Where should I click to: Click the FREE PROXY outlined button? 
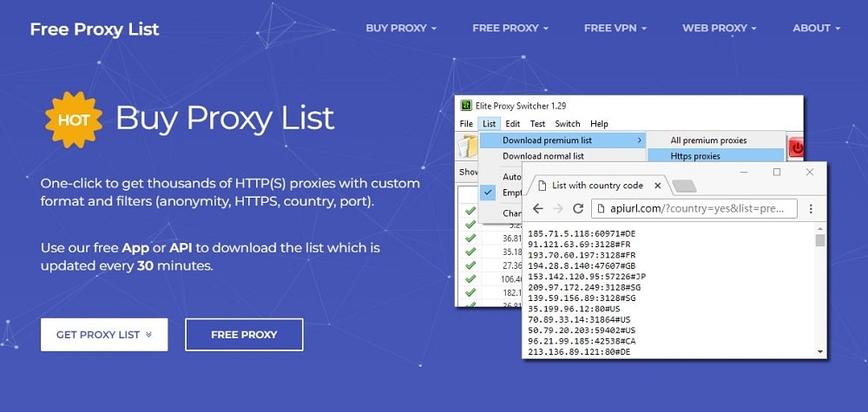244,335
